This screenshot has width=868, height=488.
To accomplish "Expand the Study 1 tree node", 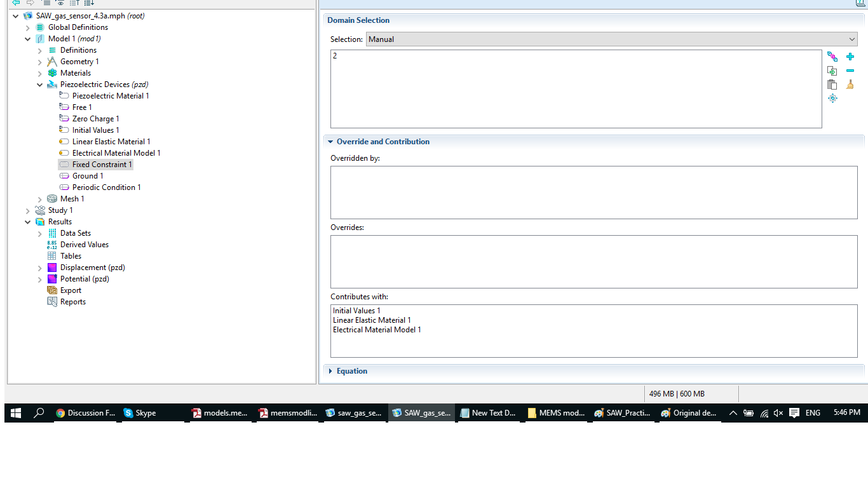I will [28, 210].
